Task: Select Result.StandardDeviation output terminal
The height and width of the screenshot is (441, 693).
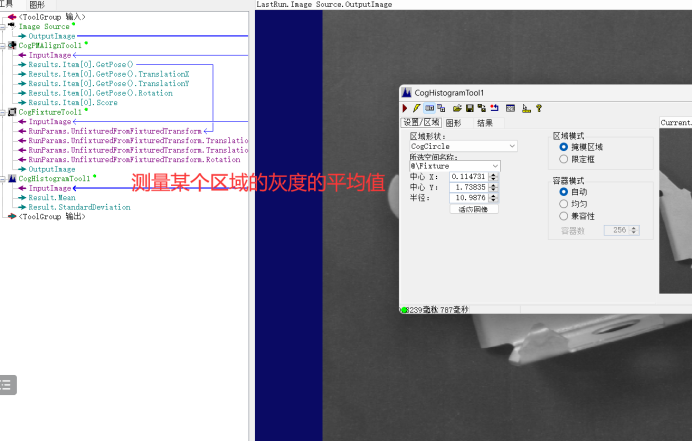Action: click(79, 207)
